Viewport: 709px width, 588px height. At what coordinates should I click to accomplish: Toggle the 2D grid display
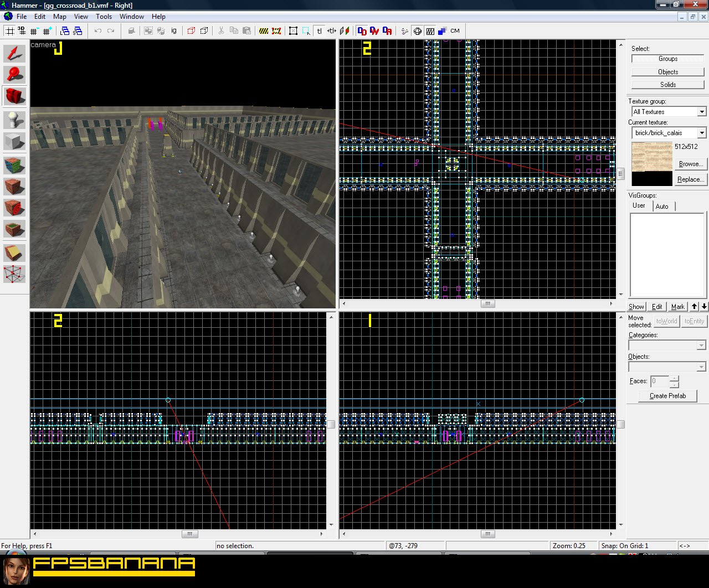pos(10,31)
